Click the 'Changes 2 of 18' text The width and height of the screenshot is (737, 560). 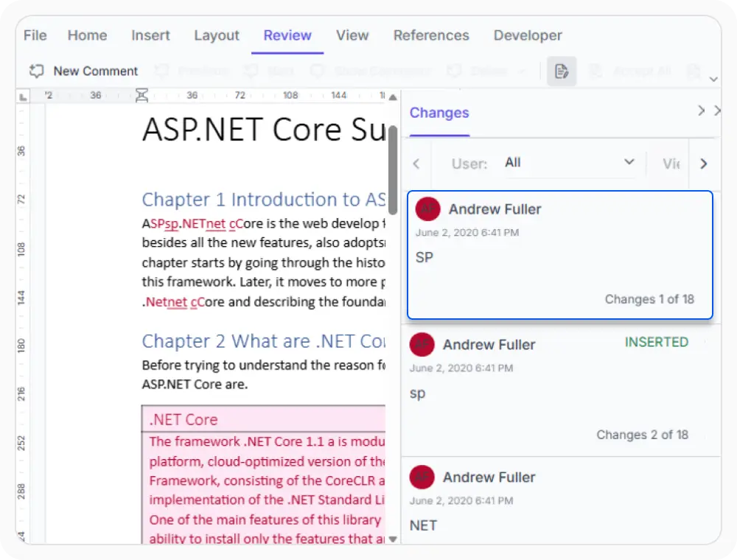coord(642,435)
